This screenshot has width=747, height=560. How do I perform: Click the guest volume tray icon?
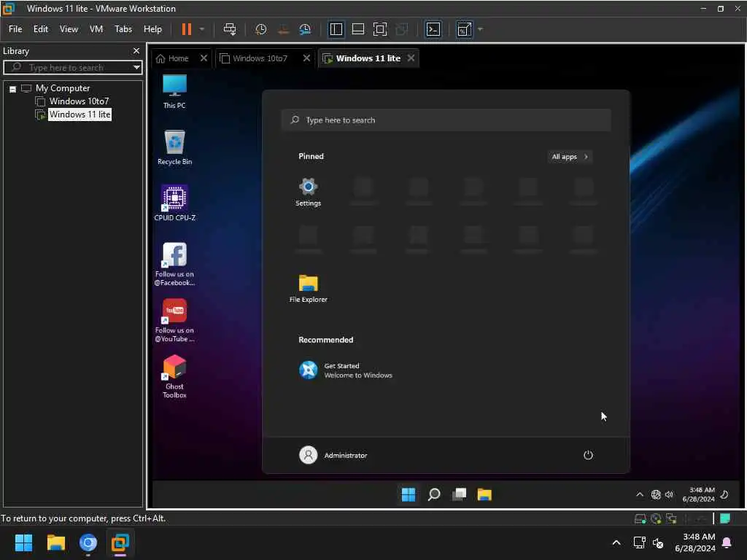(670, 495)
